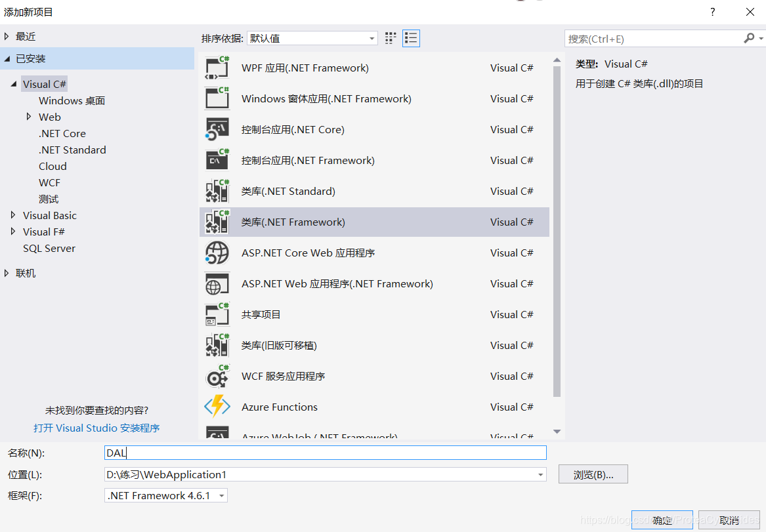The height and width of the screenshot is (532, 766).
Task: Click the 搜索(Ctrl+E) search box
Action: tap(654, 39)
